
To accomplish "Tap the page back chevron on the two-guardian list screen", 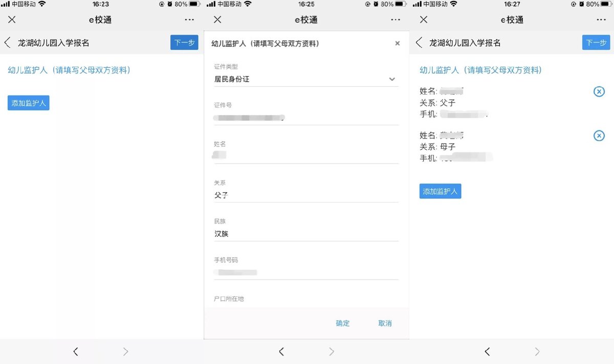I will coord(419,42).
